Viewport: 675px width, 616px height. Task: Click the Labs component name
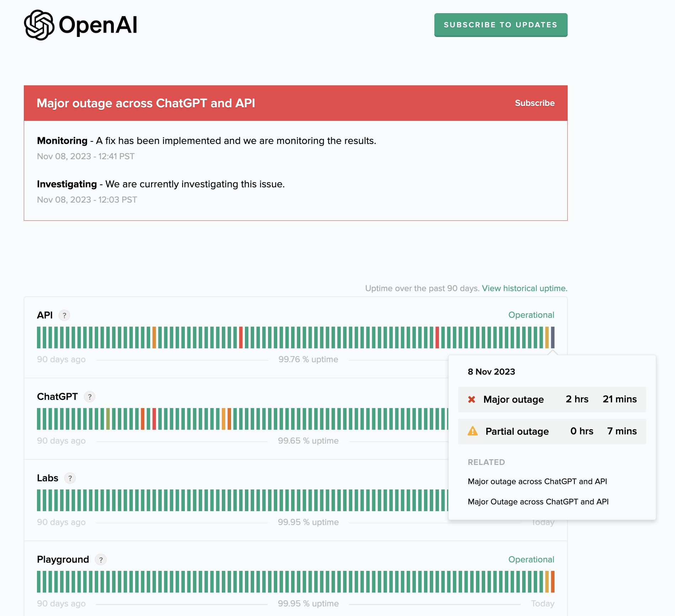pyautogui.click(x=48, y=478)
